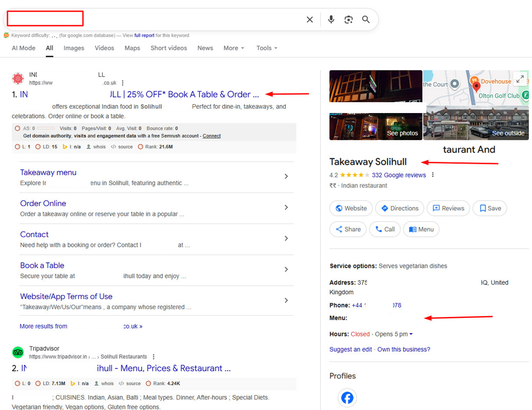Screen dimensions: 532x410
Task: Switch to the Images tab
Action: [74, 48]
